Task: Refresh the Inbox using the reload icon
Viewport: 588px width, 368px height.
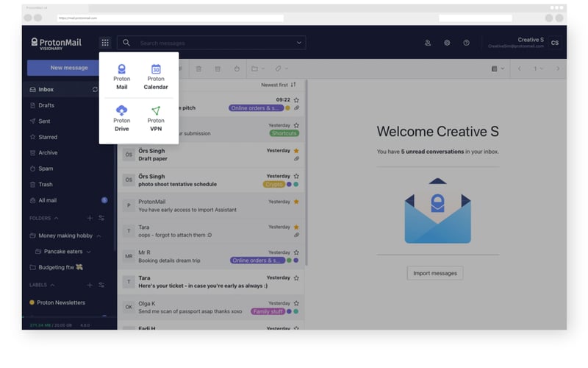Action: click(95, 89)
